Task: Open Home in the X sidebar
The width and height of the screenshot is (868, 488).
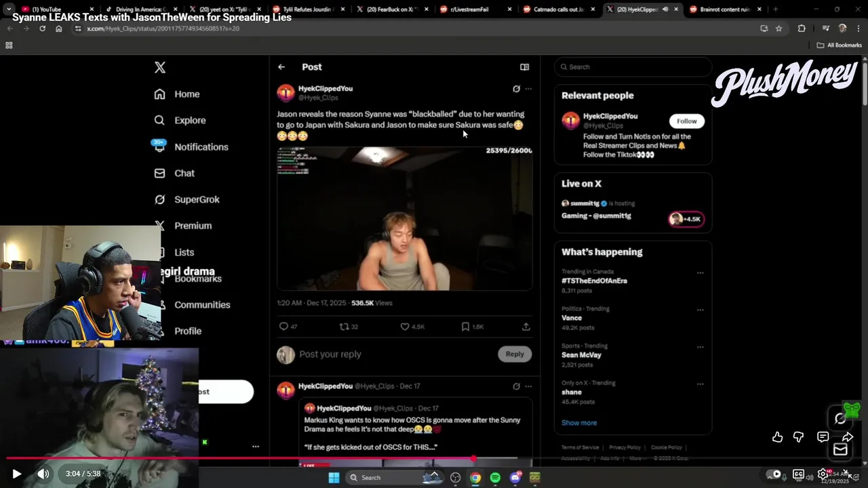Action: coord(177,94)
